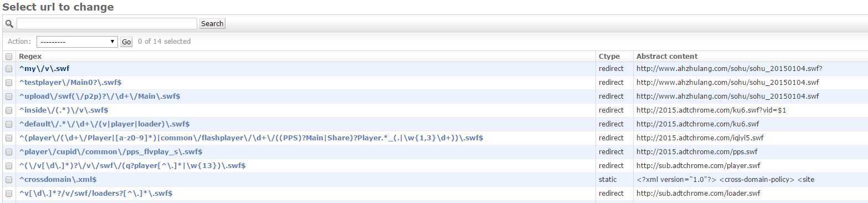Open the pps_flvplay_s regex link
Viewport: 868px width, 203px height.
click(x=111, y=151)
